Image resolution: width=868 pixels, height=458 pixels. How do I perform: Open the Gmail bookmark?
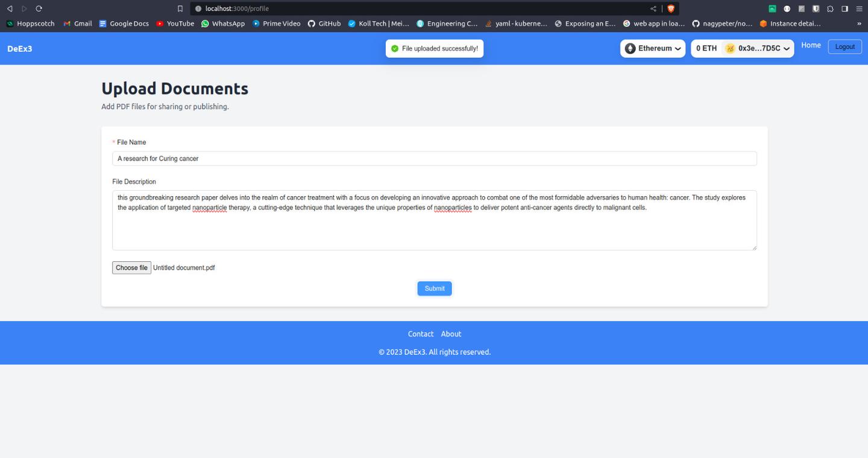[78, 24]
